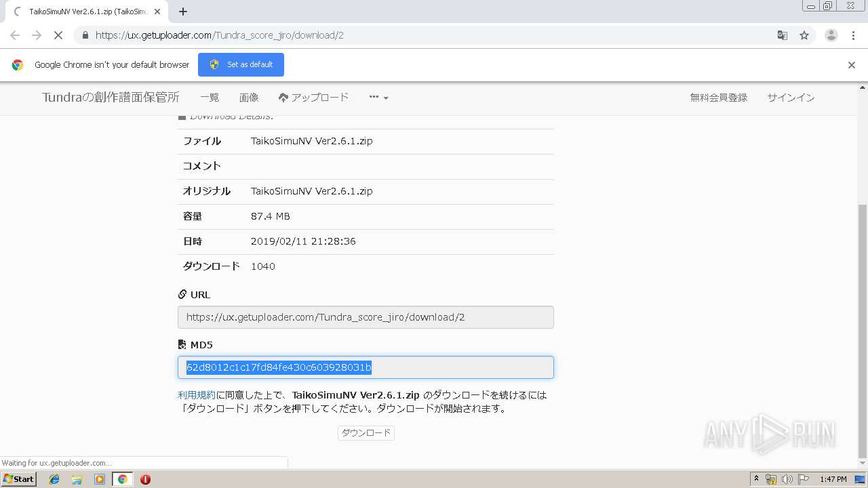Open Chrome's three-dot menu

point(853,35)
